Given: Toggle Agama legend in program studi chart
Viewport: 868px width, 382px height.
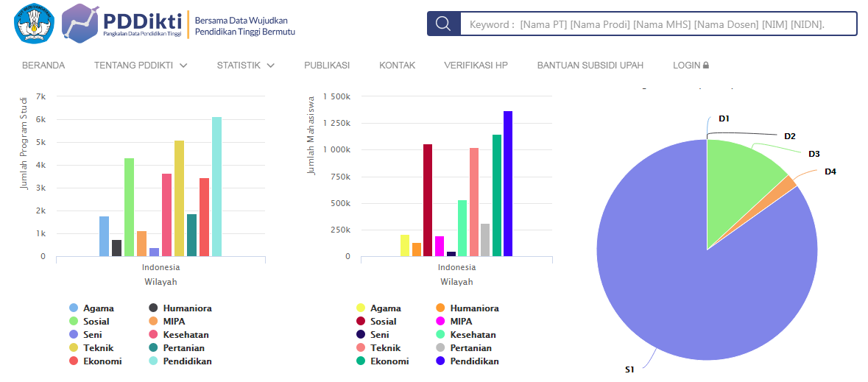Looking at the screenshot, I should click(x=98, y=308).
